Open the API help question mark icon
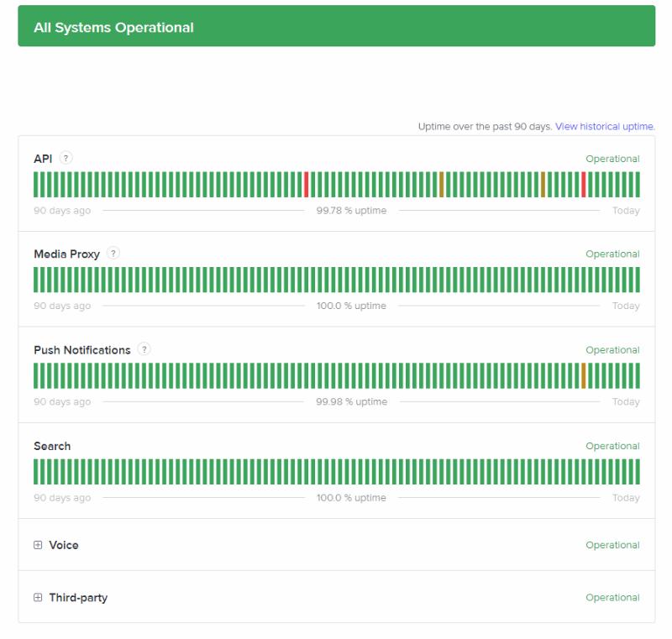The width and height of the screenshot is (672, 639). coord(66,158)
